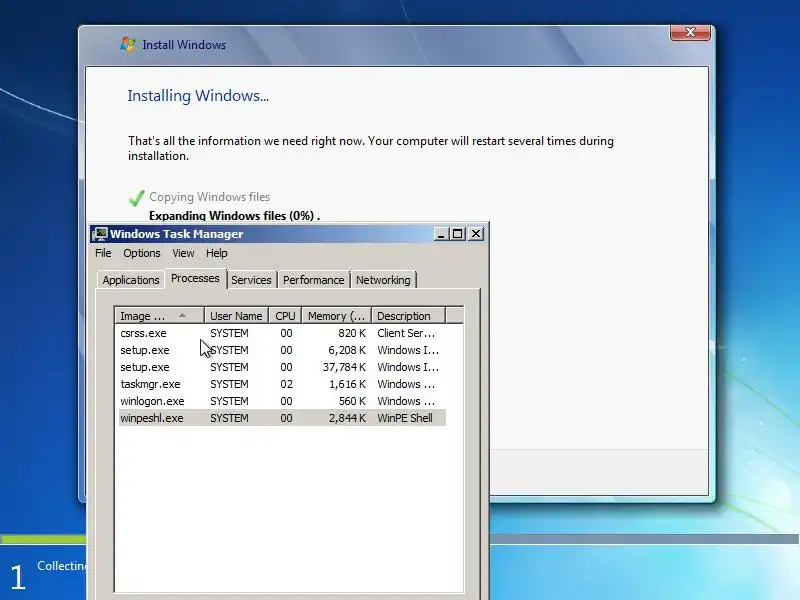Sort by the User Name column header
800x600 pixels.
[x=236, y=316]
